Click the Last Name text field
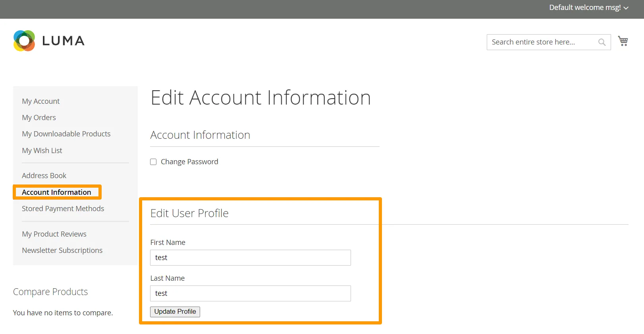Screen dimensions: 644x334 click(250, 293)
